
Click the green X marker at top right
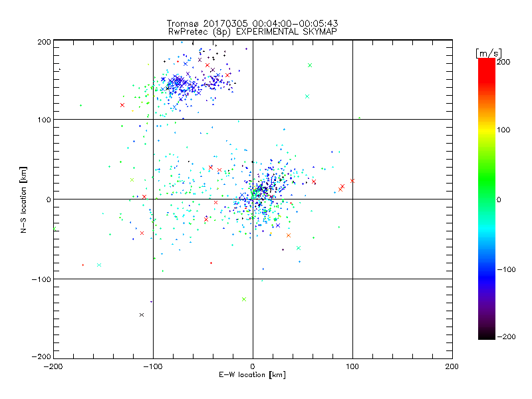click(x=310, y=65)
